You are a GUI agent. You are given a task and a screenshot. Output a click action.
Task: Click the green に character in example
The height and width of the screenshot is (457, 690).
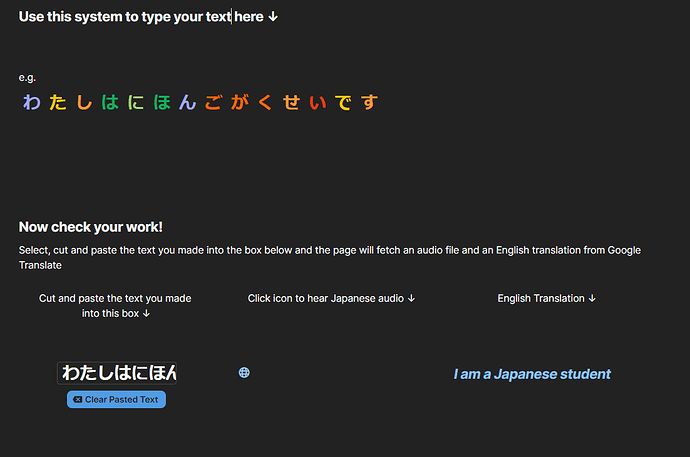136,102
